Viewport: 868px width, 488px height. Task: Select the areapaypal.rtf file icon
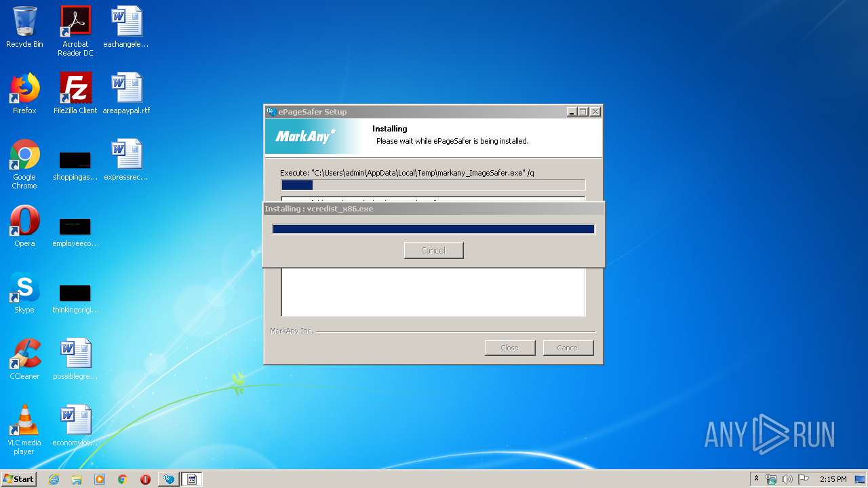pyautogui.click(x=126, y=94)
